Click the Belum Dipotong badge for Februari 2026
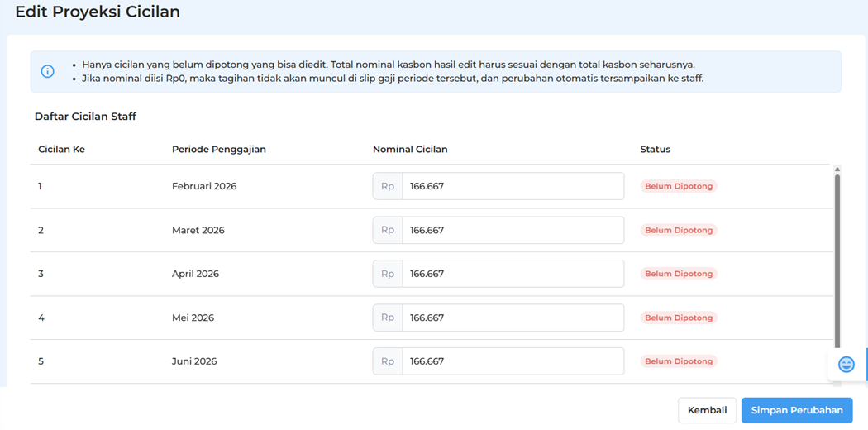This screenshot has height=430, width=868. coord(678,186)
